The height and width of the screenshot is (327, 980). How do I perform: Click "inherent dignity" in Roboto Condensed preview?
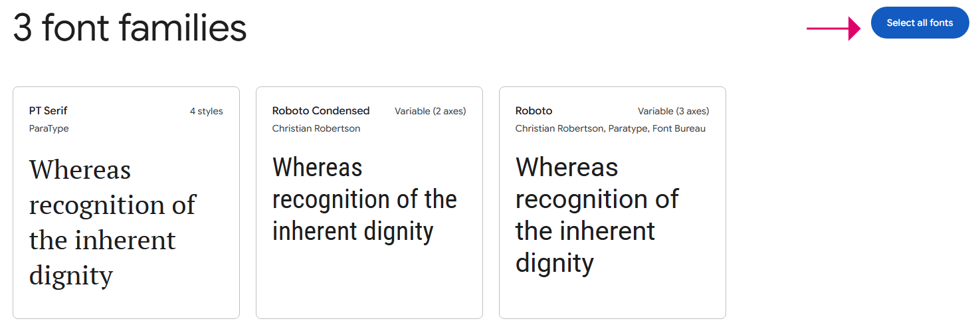coord(353,231)
